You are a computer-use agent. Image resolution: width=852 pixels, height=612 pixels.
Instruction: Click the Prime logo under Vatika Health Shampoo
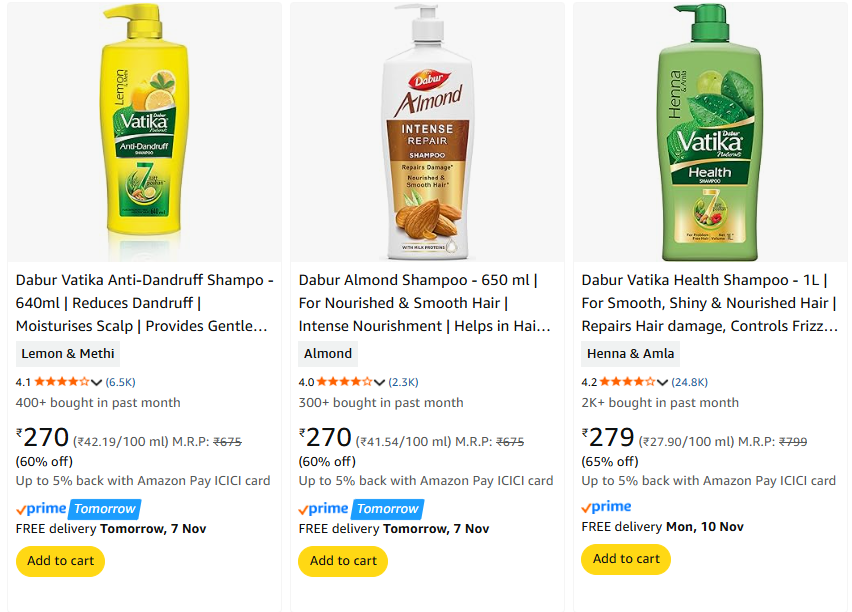[x=606, y=507]
